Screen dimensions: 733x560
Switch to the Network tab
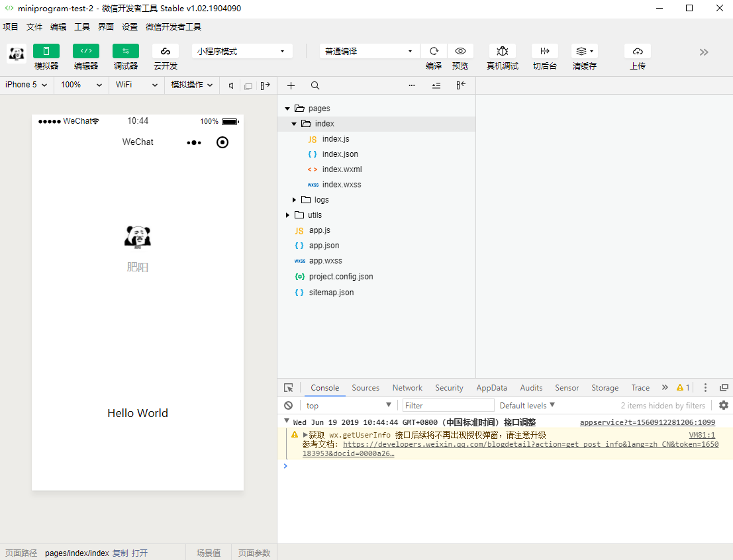click(407, 388)
